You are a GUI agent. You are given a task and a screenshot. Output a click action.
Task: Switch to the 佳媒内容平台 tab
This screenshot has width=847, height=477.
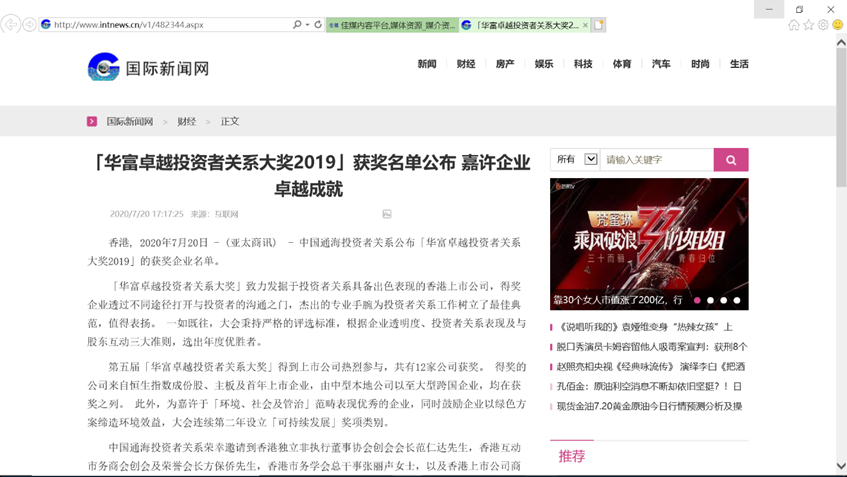[x=393, y=25]
